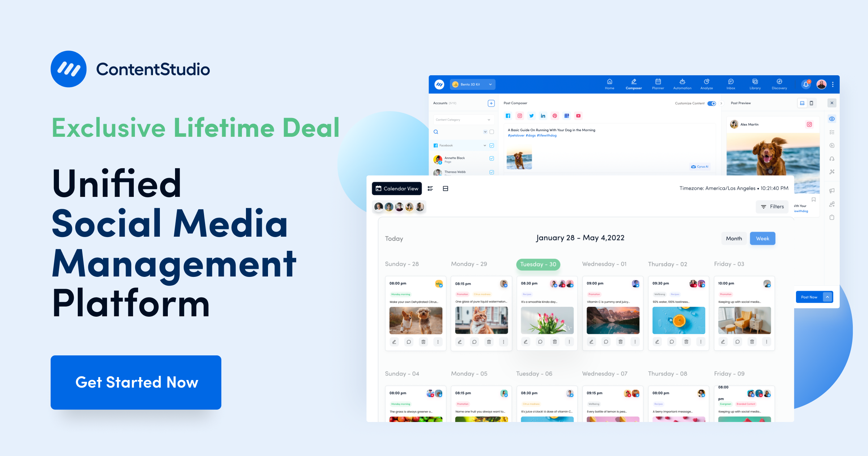The height and width of the screenshot is (456, 868).
Task: Check the Facebook accounts group checkbox
Action: point(492,145)
